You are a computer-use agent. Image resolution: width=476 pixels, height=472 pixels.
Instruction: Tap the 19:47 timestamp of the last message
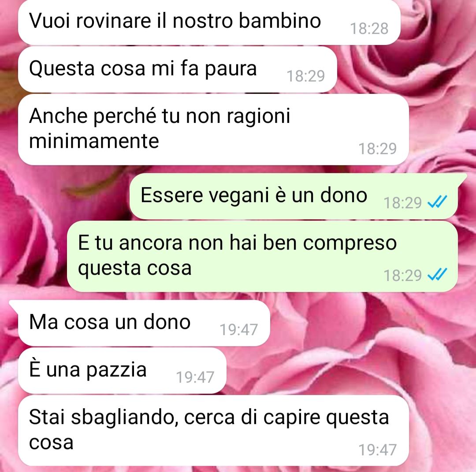point(378,450)
